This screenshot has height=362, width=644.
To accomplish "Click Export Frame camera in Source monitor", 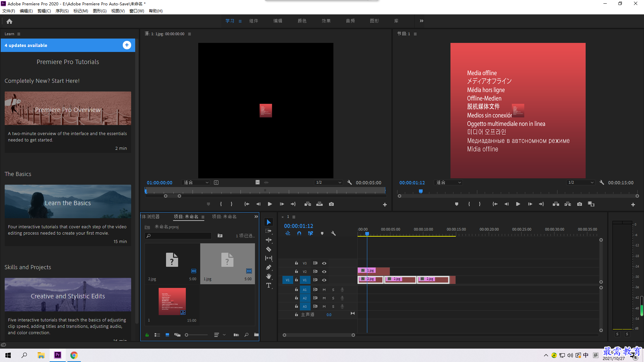I will point(331,204).
